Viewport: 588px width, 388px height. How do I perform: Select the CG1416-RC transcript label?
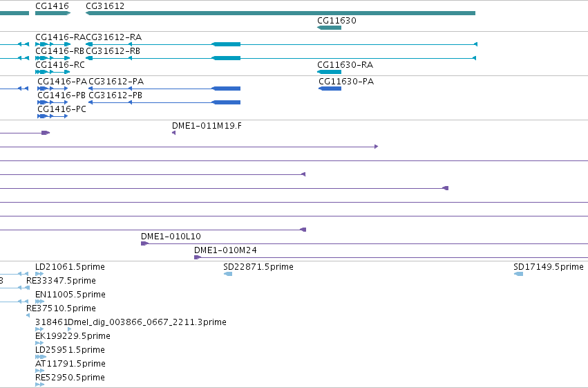(x=60, y=65)
